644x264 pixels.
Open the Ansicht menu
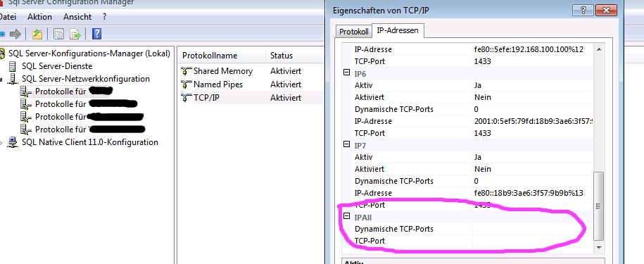tap(77, 17)
